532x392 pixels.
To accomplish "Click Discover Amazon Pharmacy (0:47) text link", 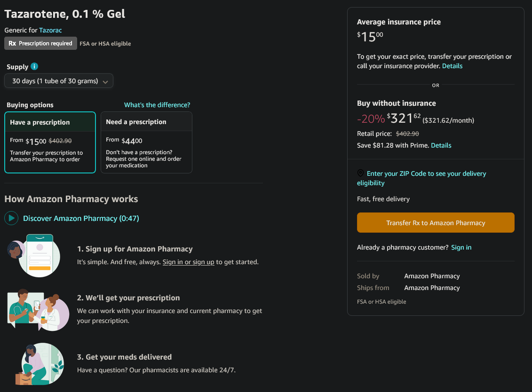I will click(x=81, y=219).
